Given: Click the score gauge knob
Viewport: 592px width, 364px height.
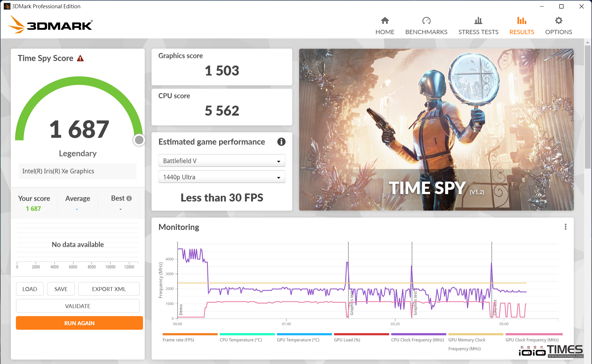Looking at the screenshot, I should coord(139,140).
